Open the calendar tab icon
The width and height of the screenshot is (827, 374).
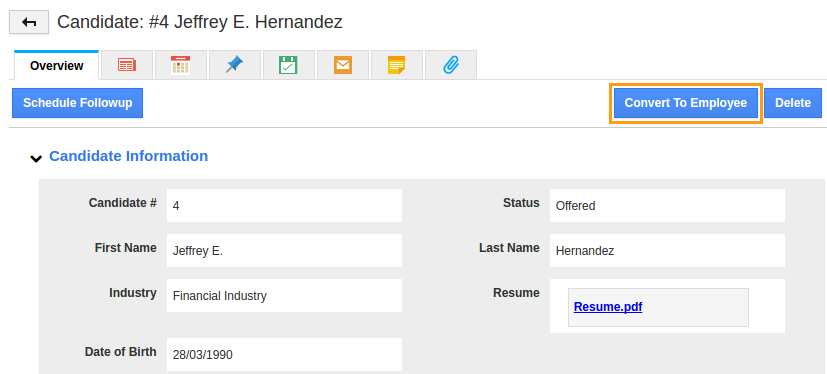coord(181,65)
